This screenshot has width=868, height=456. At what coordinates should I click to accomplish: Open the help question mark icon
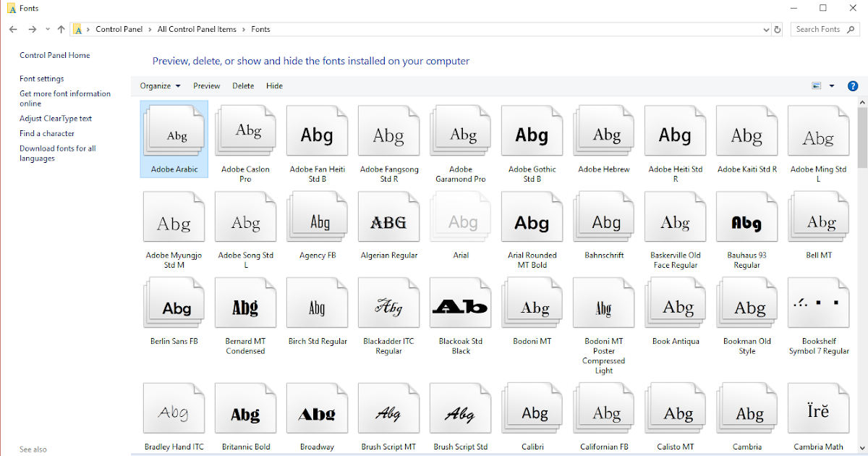[x=853, y=85]
